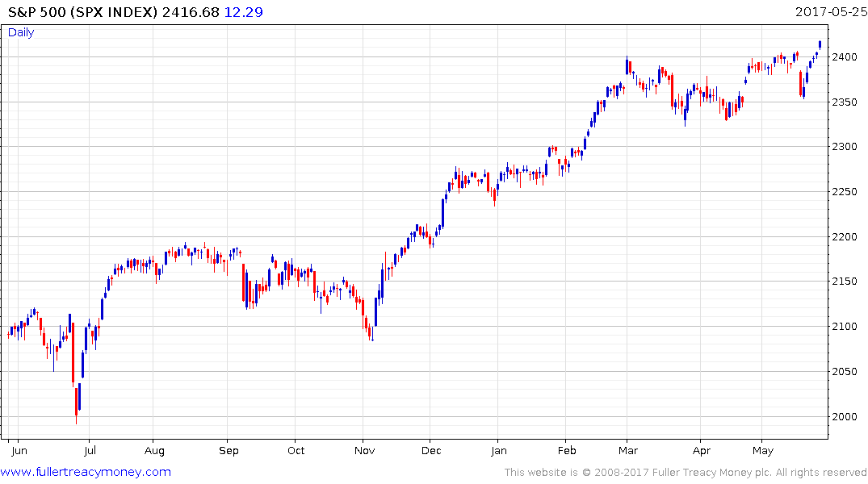Click the 'Dec' month axis label

pyautogui.click(x=431, y=451)
